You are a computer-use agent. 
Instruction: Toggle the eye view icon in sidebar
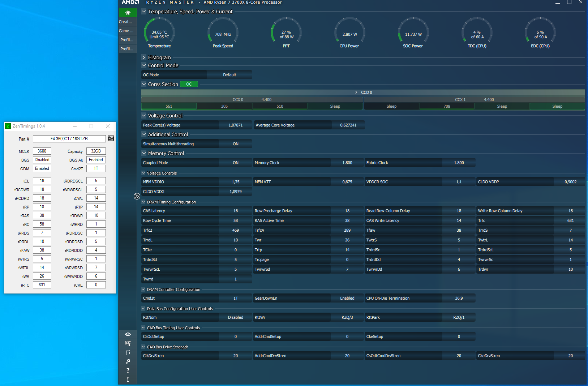128,334
